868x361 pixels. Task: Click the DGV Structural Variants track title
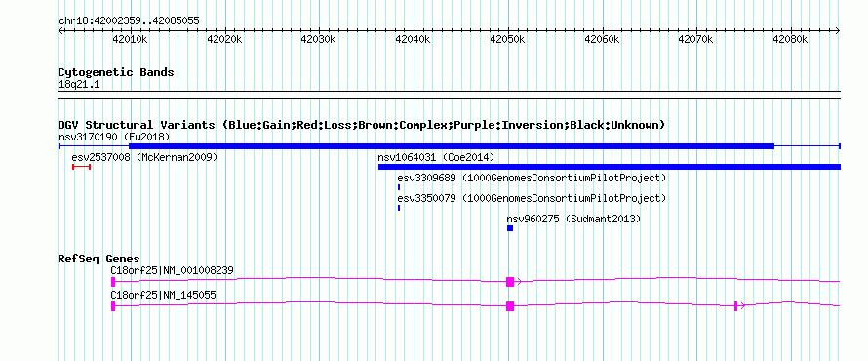point(361,125)
